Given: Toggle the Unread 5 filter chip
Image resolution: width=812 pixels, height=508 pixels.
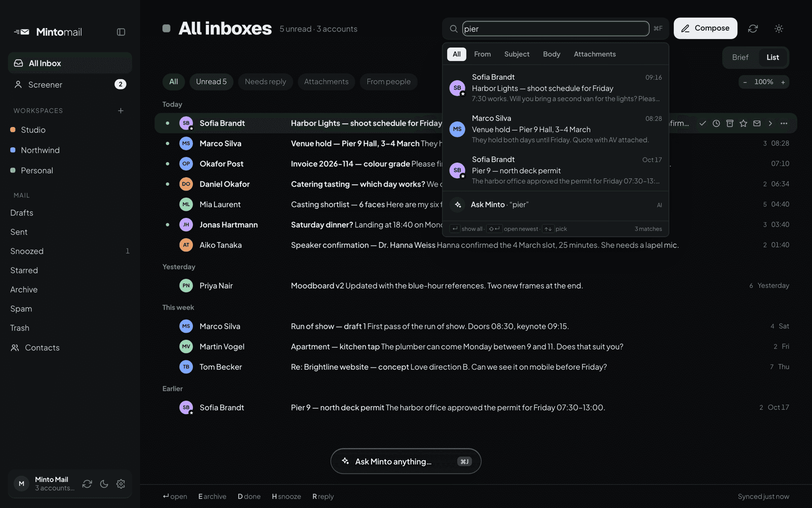Looking at the screenshot, I should (211, 82).
